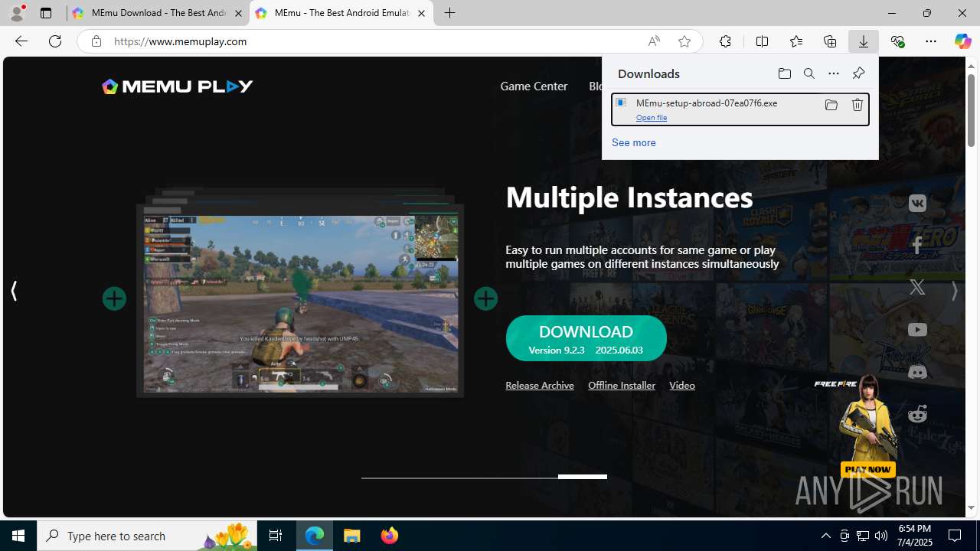
Task: Delete the MEmu setup download entry
Action: (x=857, y=105)
